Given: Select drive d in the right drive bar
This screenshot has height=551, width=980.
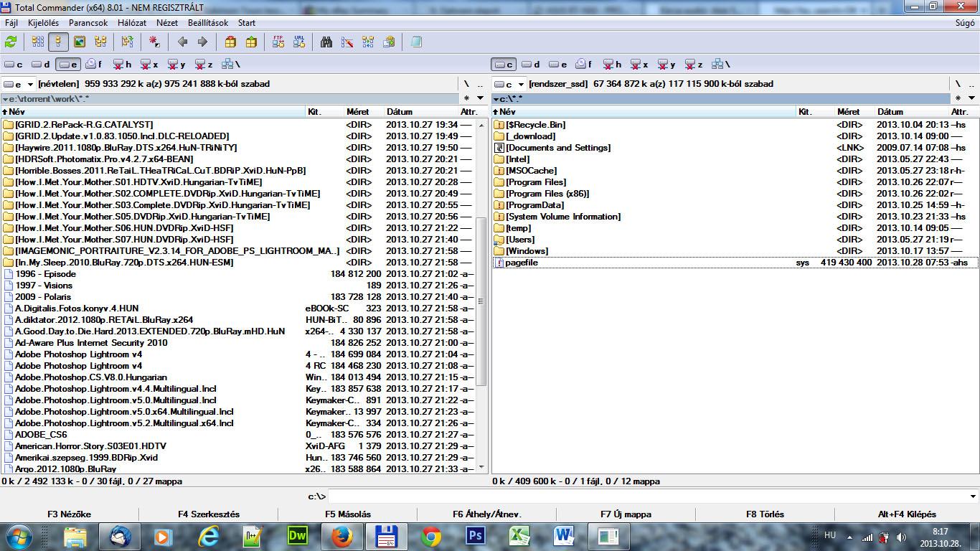Looking at the screenshot, I should point(531,65).
